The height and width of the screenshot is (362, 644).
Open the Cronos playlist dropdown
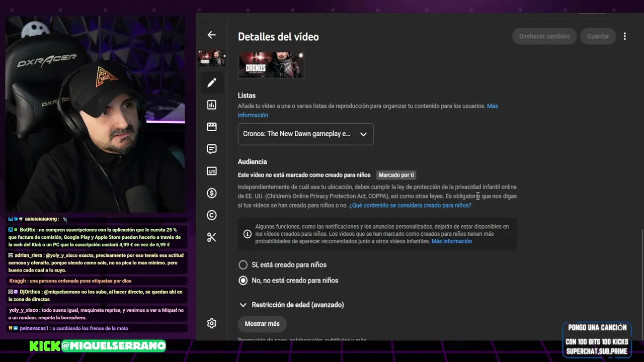(x=305, y=134)
